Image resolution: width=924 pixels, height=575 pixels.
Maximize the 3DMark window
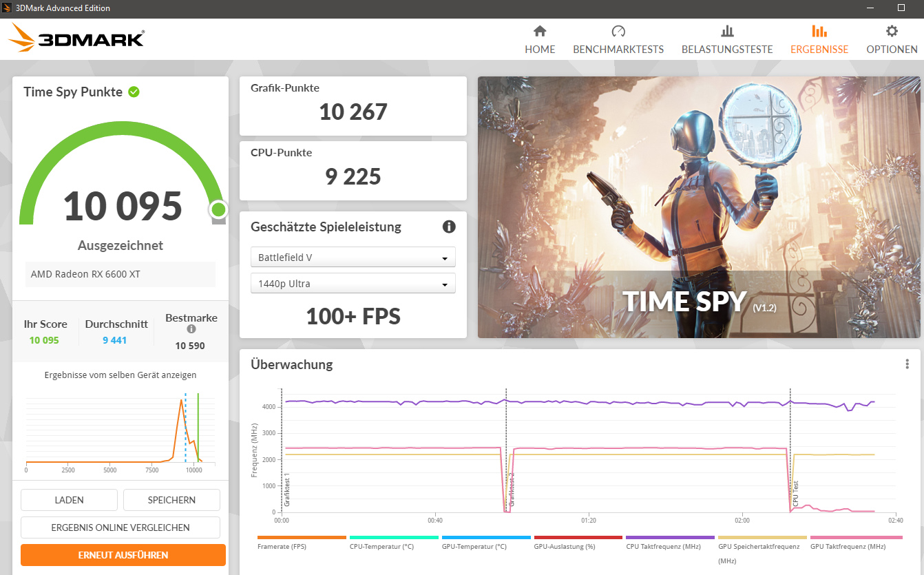coord(901,8)
